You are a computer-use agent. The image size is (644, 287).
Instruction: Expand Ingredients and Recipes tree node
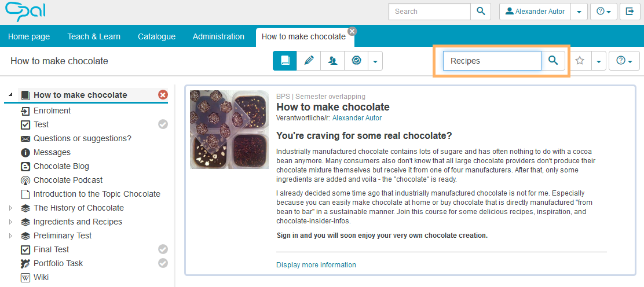10,222
